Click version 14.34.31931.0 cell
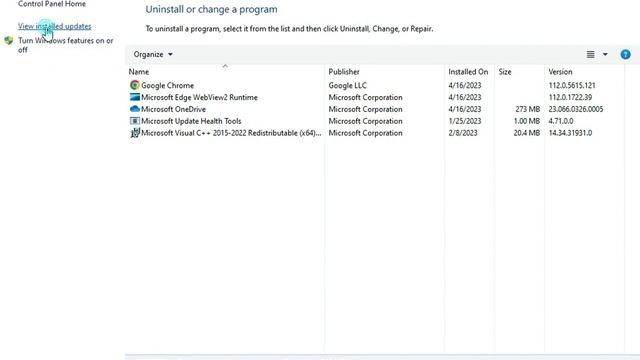This screenshot has width=640, height=360. [570, 133]
